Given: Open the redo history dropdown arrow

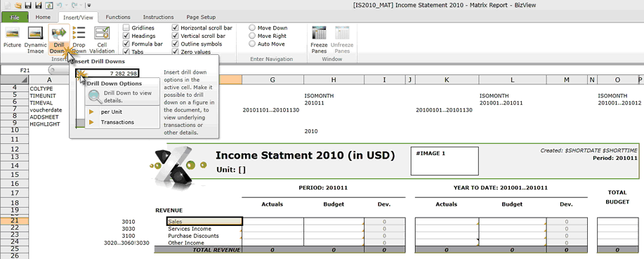Looking at the screenshot, I should (81, 6).
